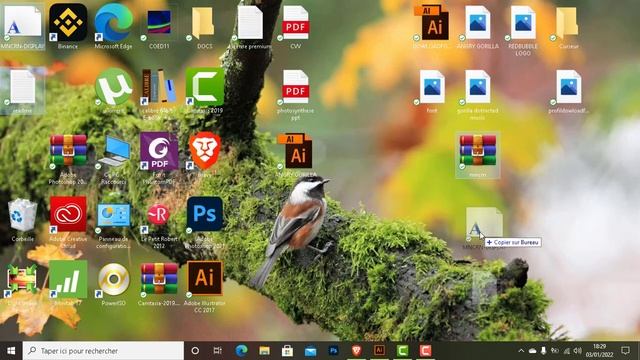Screen dimensions: 640x360
Task: Open the Windows Start menu
Action: tap(11, 351)
